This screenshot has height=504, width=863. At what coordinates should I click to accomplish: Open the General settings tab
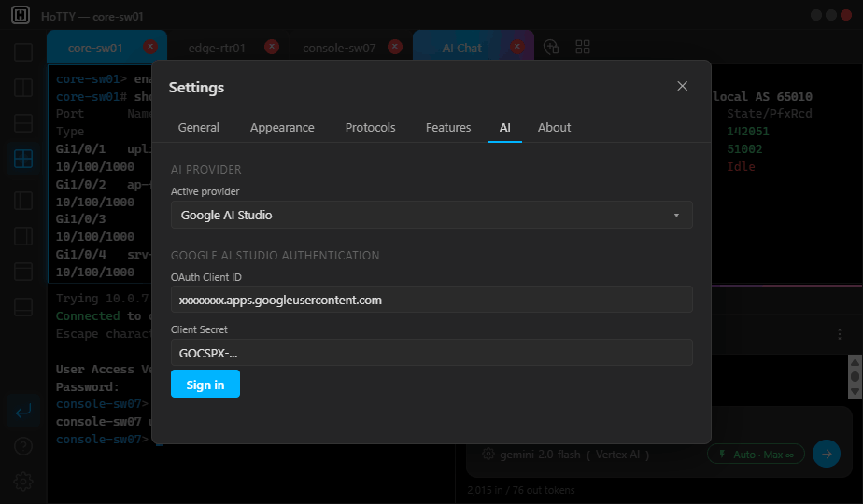tap(199, 128)
